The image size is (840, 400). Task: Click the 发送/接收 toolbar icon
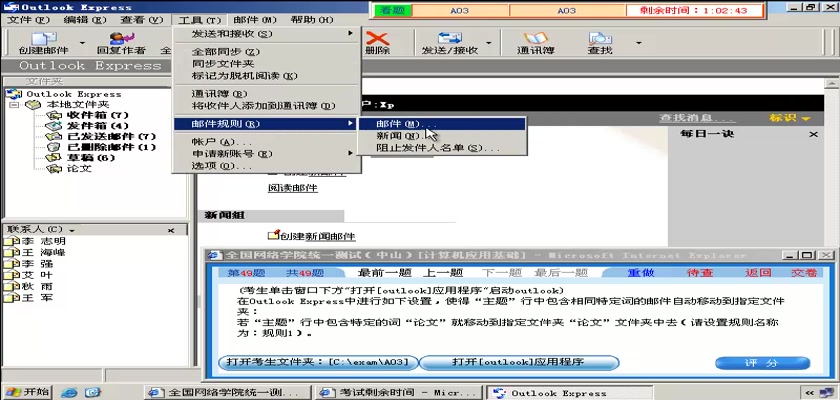(450, 43)
